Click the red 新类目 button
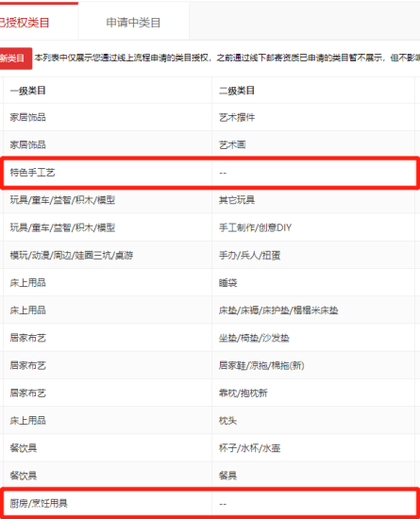The image size is (420, 519). tap(15, 59)
